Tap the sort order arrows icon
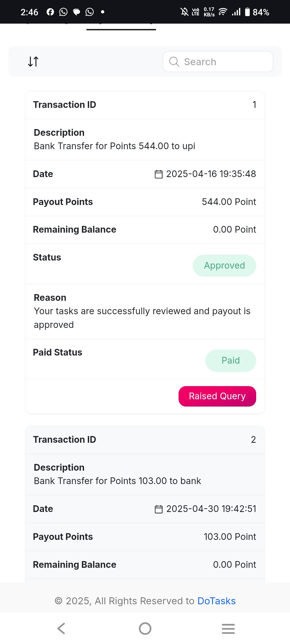Viewport: 290px width, 644px height. [x=33, y=61]
